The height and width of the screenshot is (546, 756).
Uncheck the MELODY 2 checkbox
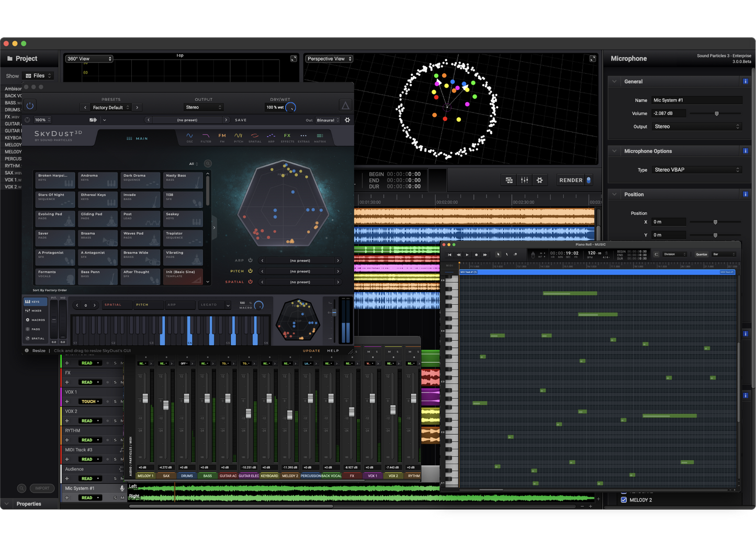coord(623,500)
